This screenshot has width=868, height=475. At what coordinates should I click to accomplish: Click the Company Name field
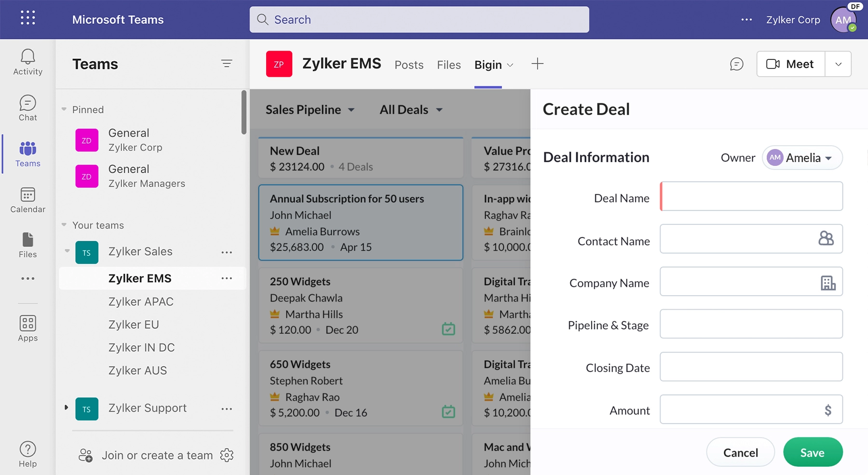click(751, 282)
